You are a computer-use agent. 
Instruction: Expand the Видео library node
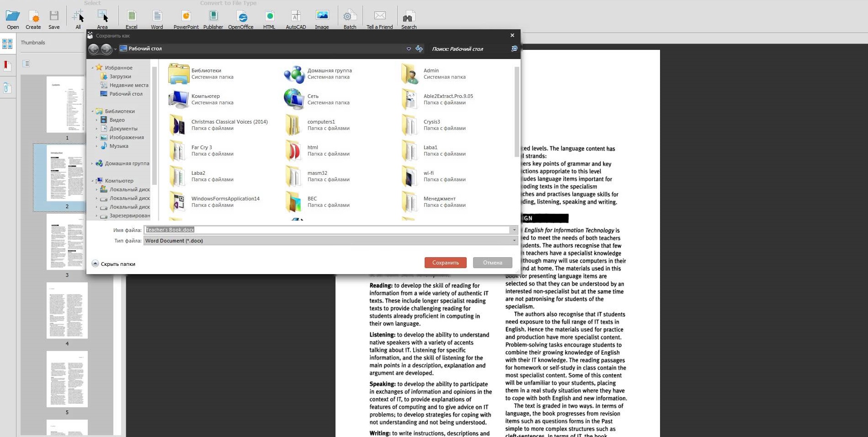[96, 120]
